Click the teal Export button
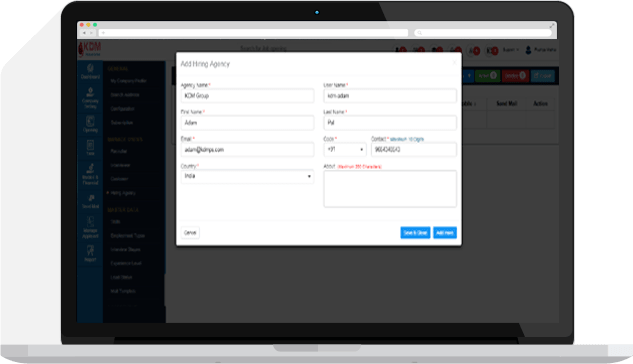633x364 pixels. (x=543, y=75)
